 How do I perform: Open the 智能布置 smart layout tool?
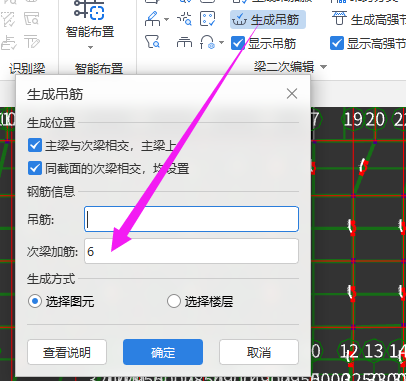pyautogui.click(x=90, y=19)
